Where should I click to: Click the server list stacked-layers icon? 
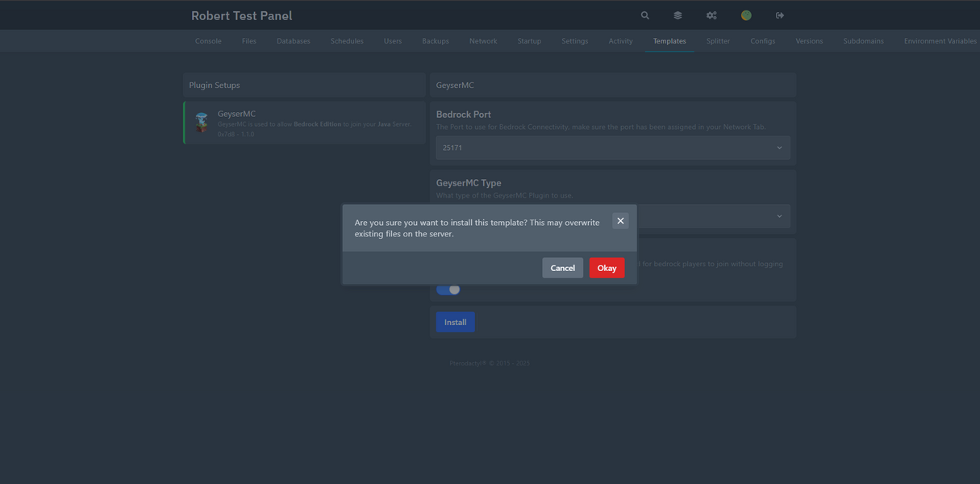tap(678, 15)
